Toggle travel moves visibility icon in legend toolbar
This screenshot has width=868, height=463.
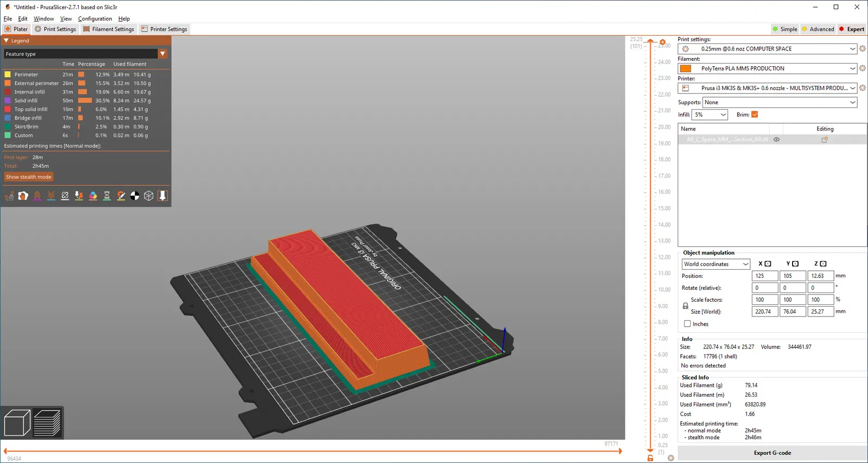coord(9,196)
